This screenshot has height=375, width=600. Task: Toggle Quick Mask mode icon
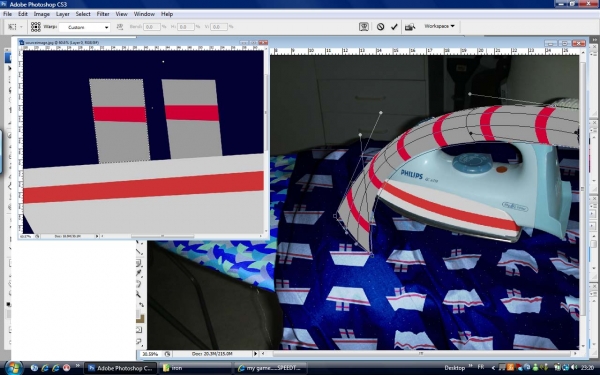tap(139, 330)
